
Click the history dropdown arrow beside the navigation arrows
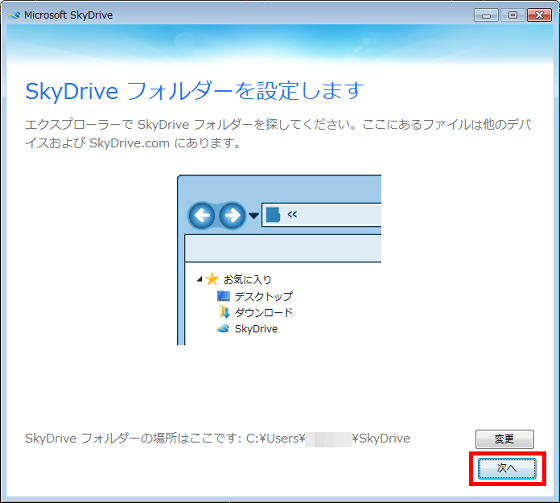(254, 216)
